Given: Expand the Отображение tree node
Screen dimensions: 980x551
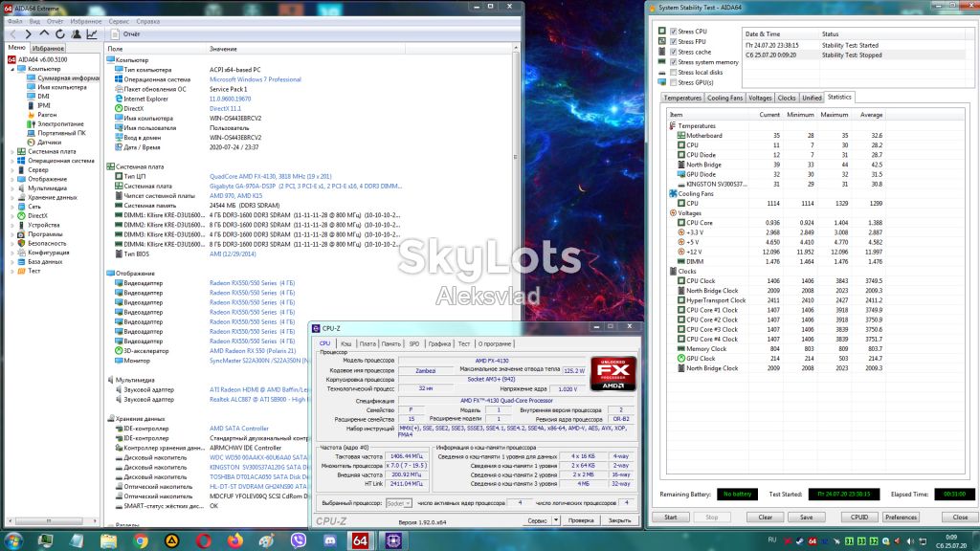Looking at the screenshot, I should [11, 179].
